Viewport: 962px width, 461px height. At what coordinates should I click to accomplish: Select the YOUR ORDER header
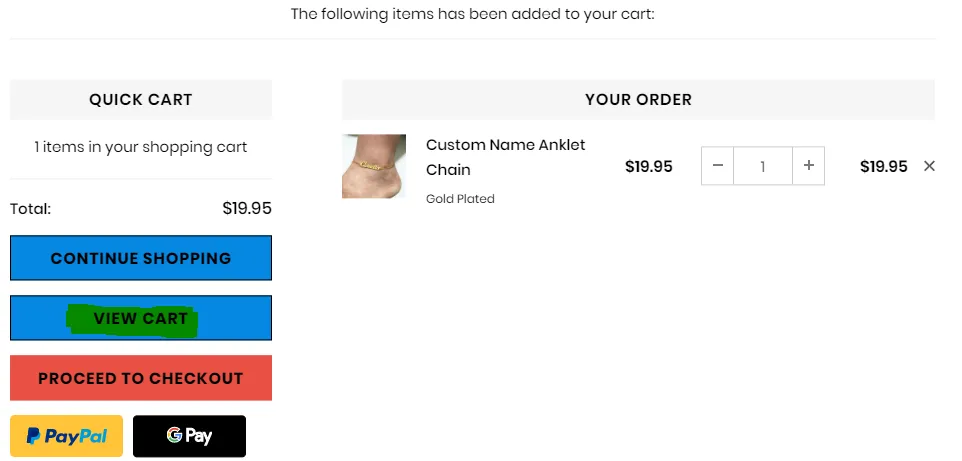pos(638,99)
